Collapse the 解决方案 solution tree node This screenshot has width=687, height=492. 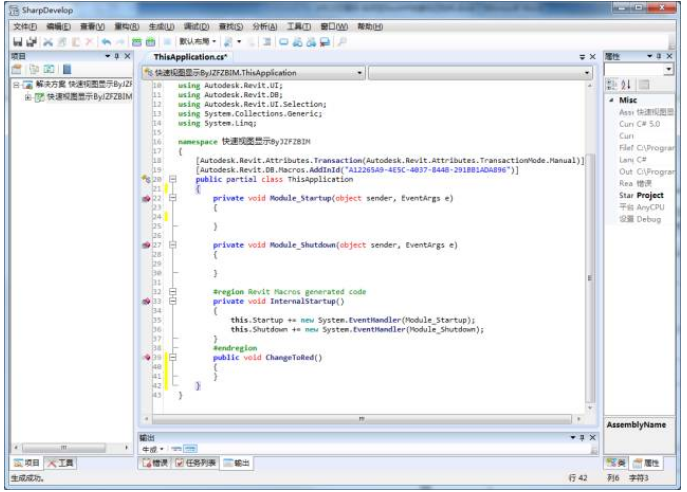click(x=16, y=85)
